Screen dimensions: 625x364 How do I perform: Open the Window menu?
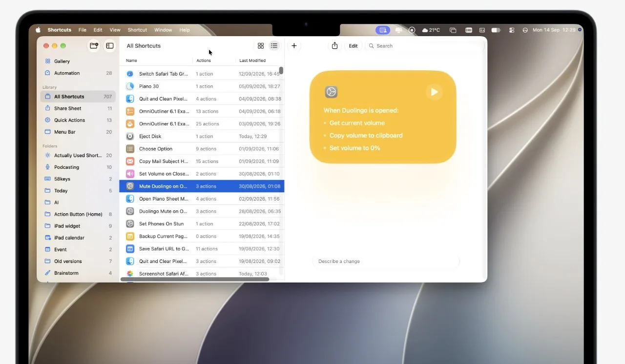click(x=163, y=30)
